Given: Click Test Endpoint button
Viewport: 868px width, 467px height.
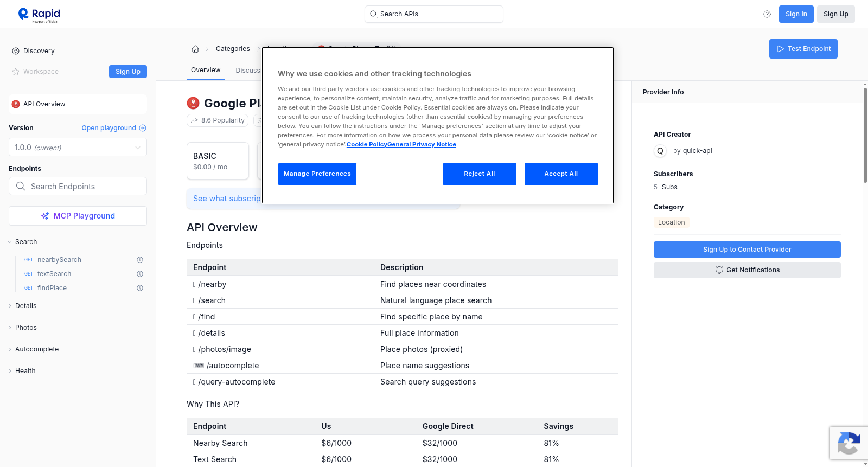Looking at the screenshot, I should pos(803,49).
